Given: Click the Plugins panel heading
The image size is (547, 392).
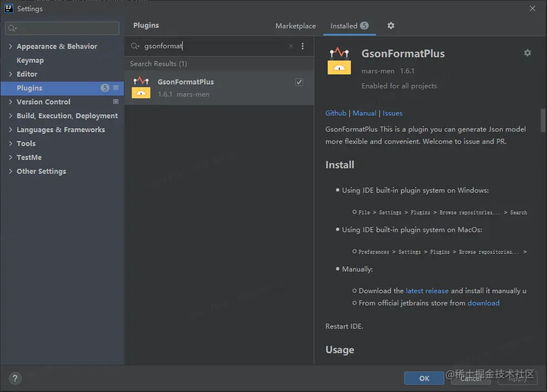Looking at the screenshot, I should (146, 25).
